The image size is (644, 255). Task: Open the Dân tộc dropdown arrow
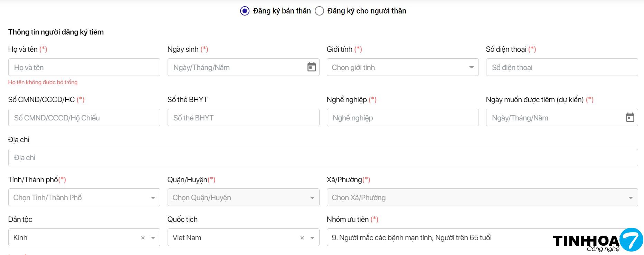[x=153, y=238]
